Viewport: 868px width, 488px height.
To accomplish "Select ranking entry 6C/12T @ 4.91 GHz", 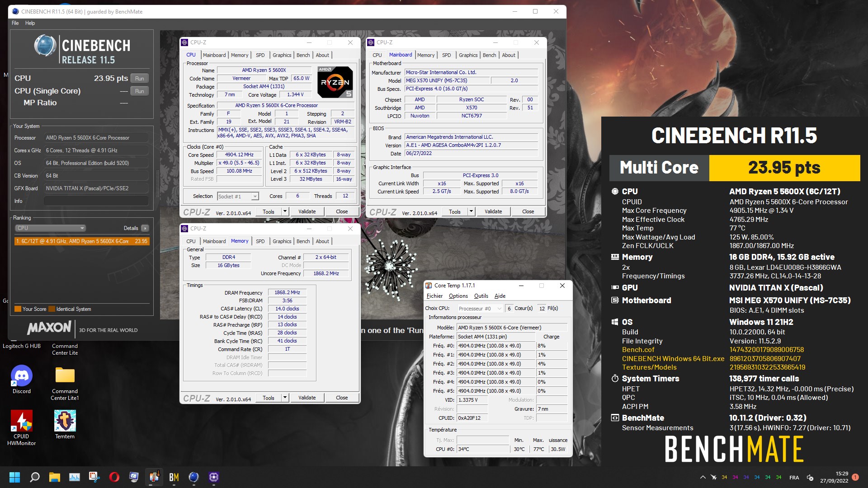I will (x=82, y=241).
